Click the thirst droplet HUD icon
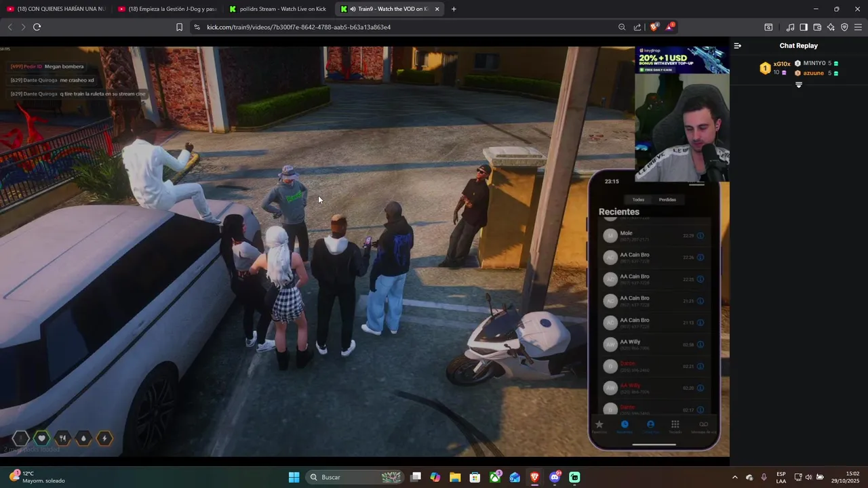868x488 pixels. pos(83,439)
